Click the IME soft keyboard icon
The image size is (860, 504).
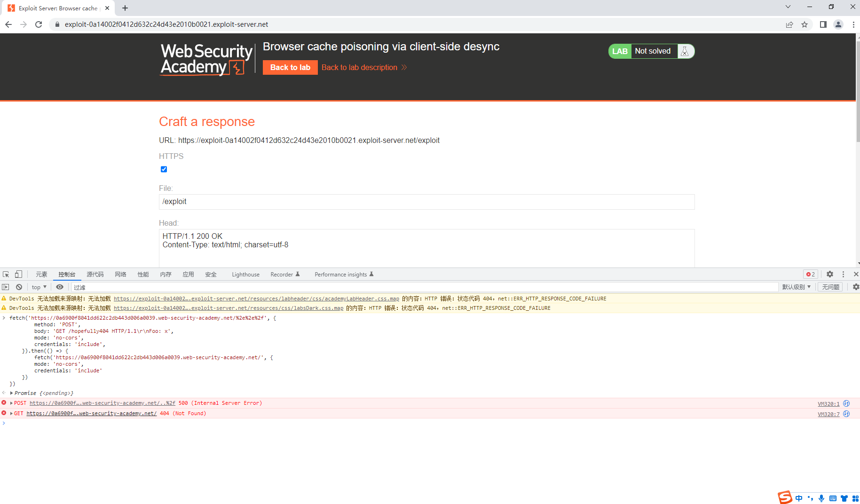(x=833, y=498)
